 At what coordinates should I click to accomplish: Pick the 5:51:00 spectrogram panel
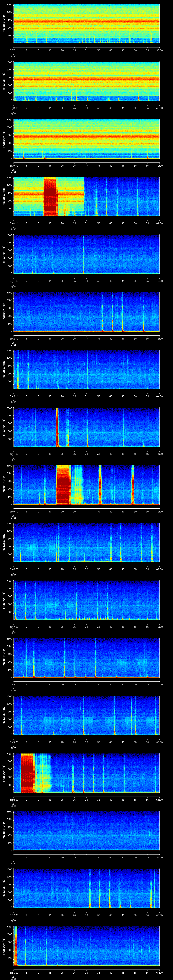(x=86, y=831)
